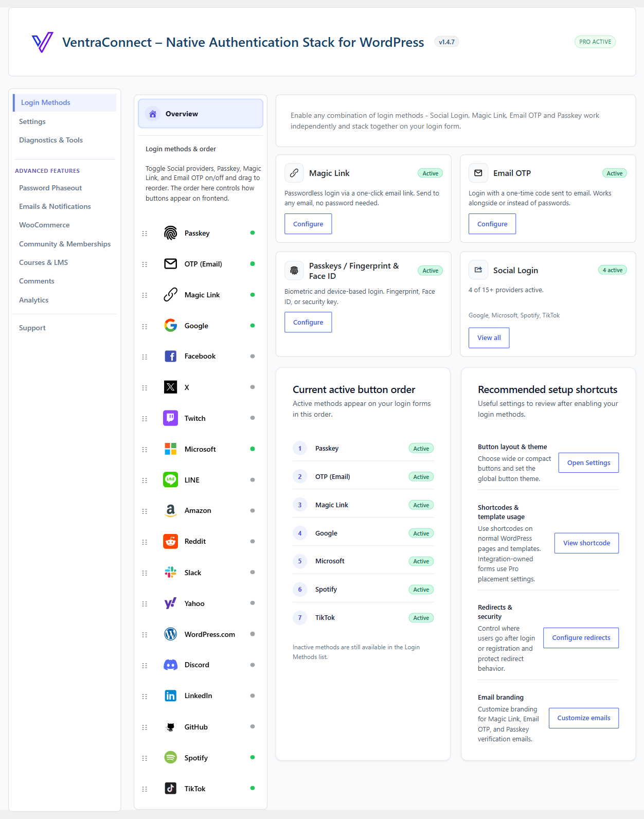
Task: Click the Amazon row drag handle
Action: 145,511
